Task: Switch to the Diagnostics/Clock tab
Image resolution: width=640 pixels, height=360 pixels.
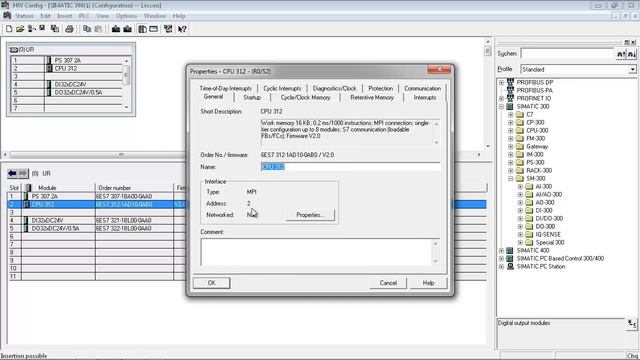Action: pos(334,88)
